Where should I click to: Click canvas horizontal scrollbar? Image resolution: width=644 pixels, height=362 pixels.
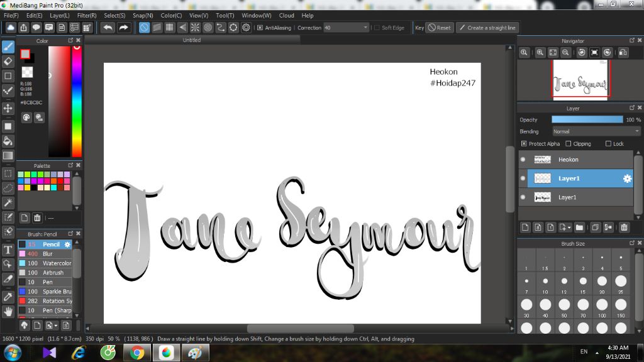(x=300, y=328)
